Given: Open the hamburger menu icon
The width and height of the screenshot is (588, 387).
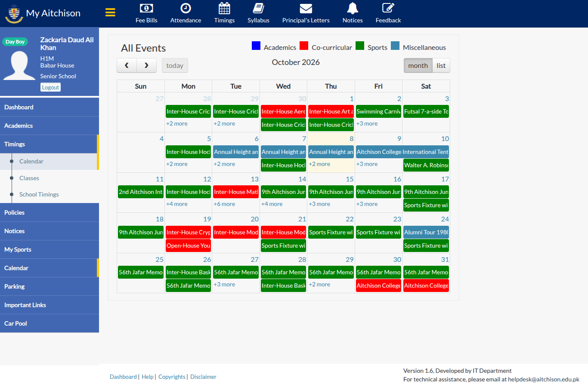Looking at the screenshot, I should (110, 12).
